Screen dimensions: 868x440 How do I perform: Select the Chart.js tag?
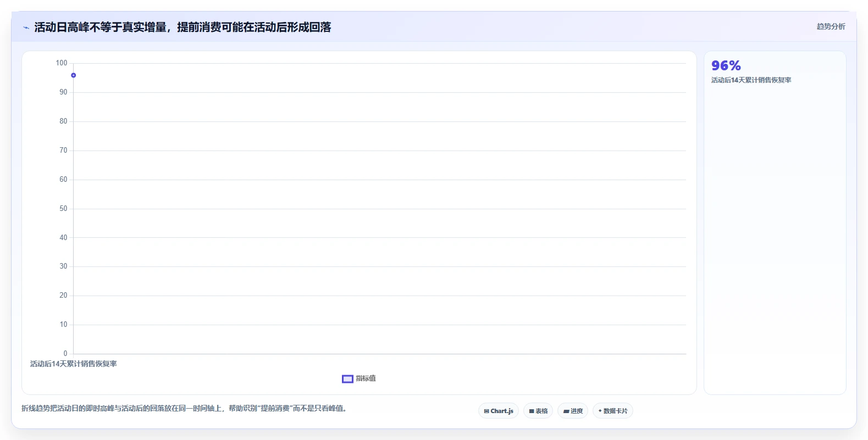pyautogui.click(x=499, y=411)
